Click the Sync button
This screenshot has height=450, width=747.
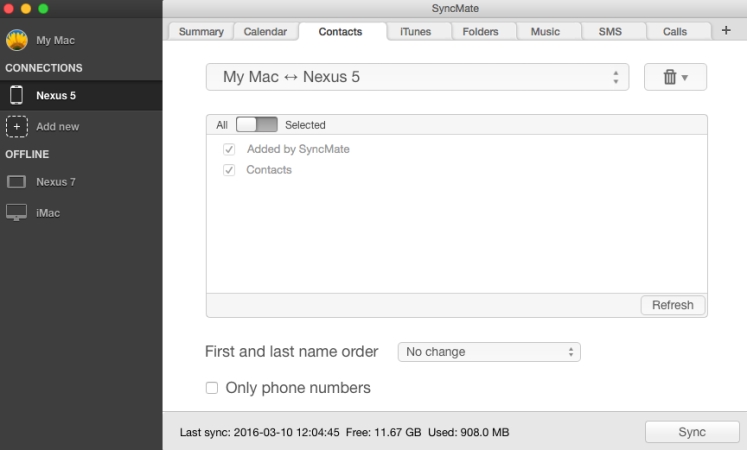[x=692, y=432]
